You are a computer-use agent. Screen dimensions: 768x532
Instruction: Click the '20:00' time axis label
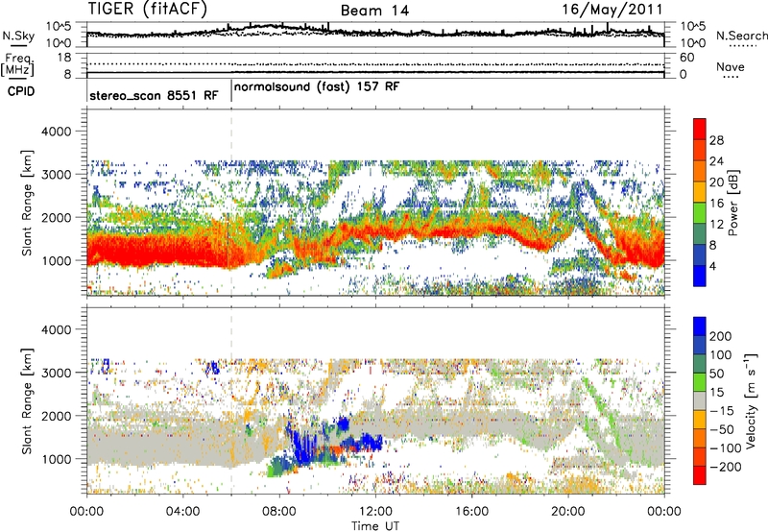pos(568,512)
